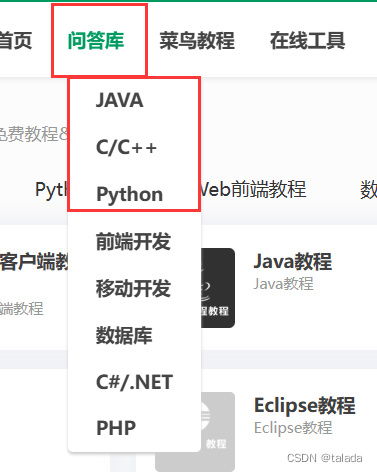Select JAVA in the dropdown list
Viewport: 377px width, 472px height.
tap(120, 100)
